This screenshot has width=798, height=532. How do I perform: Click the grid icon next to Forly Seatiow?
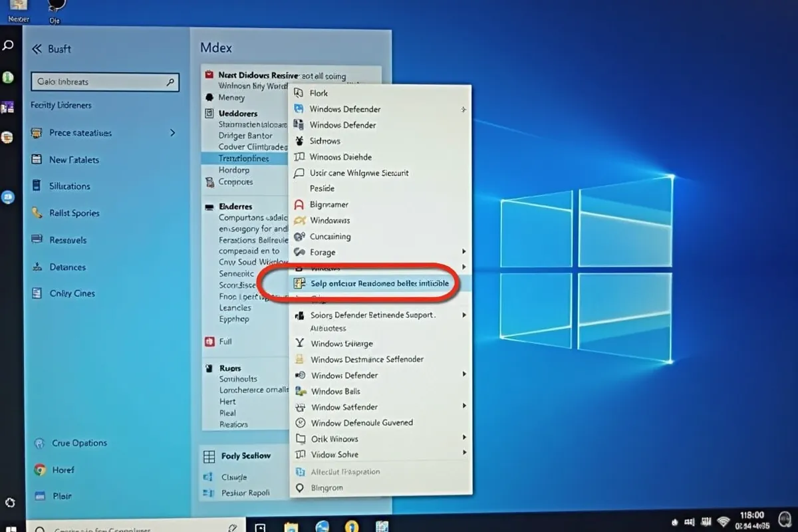(x=209, y=456)
